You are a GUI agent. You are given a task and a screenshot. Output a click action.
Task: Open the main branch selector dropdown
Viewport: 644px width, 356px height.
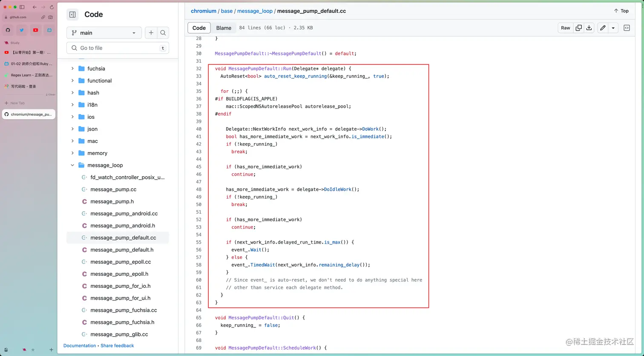coord(104,33)
